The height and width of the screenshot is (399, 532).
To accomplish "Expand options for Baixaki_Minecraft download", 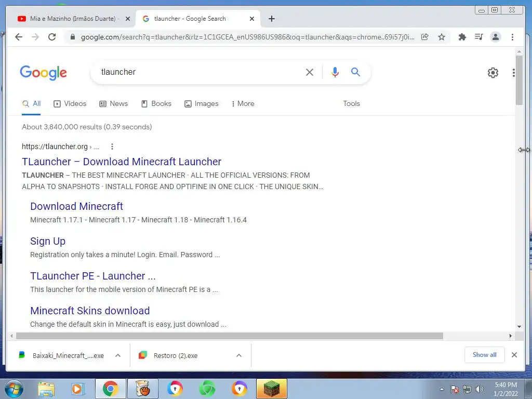I will pyautogui.click(x=118, y=355).
